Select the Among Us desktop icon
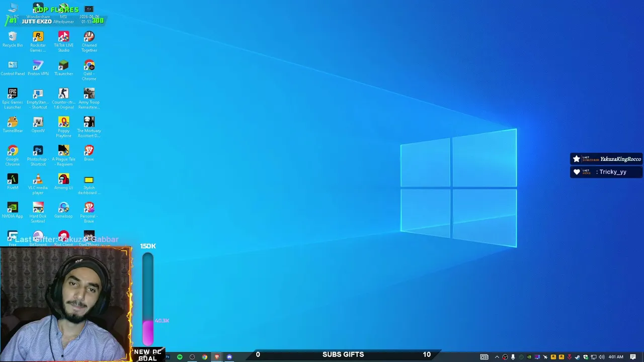This screenshot has height=362, width=644. point(63,182)
